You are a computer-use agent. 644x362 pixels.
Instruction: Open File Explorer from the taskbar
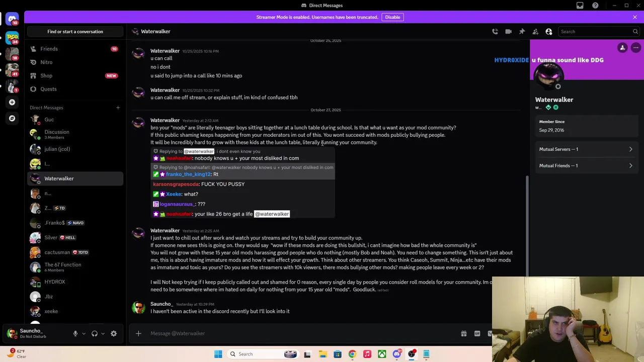323,354
